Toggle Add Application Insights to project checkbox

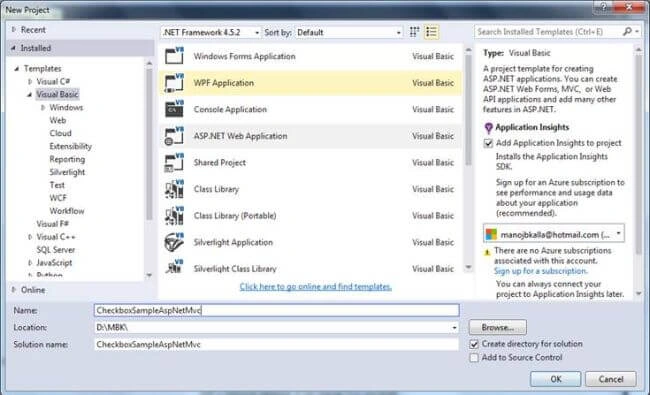(488, 143)
